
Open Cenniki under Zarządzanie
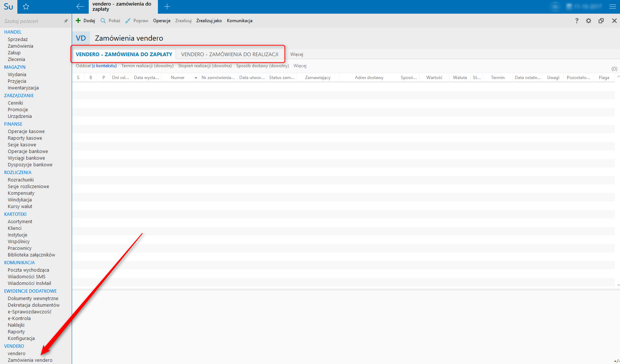[16, 103]
